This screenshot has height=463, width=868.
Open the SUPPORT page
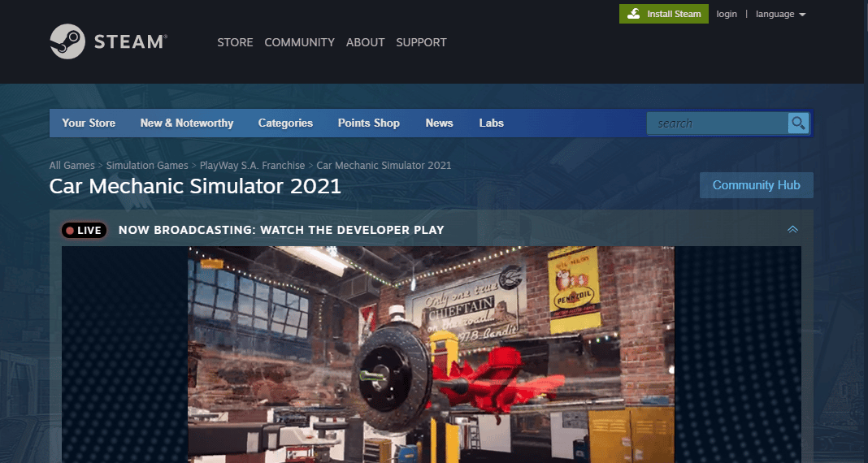coord(421,42)
